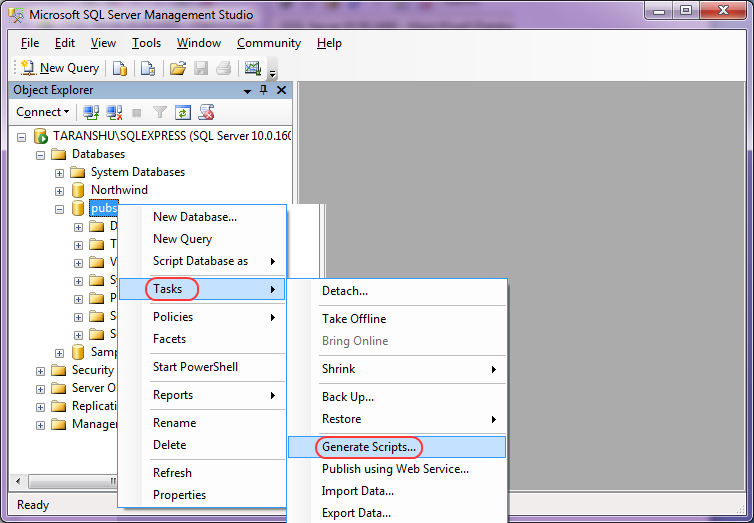Screen dimensions: 754x523
Task: Open the View menu
Action: click(x=103, y=43)
